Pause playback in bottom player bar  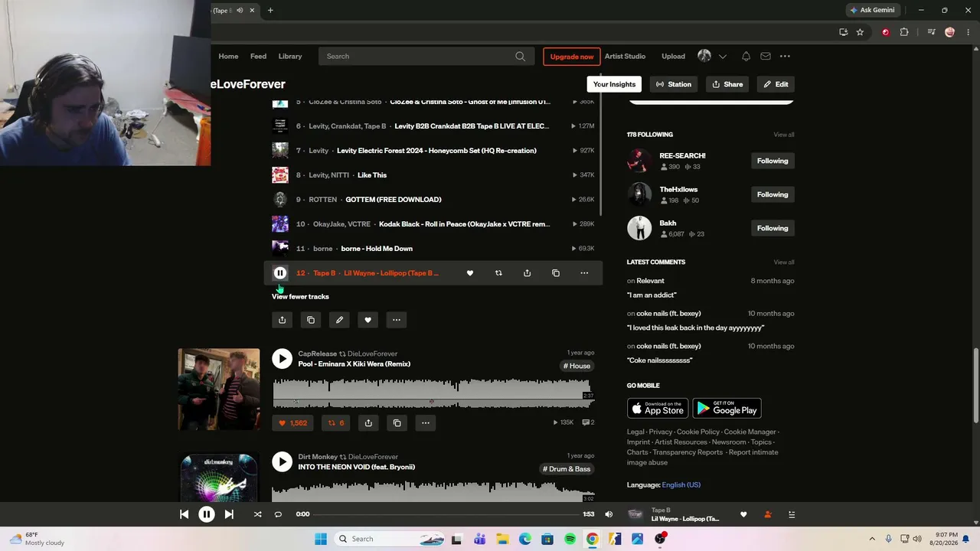click(x=207, y=514)
